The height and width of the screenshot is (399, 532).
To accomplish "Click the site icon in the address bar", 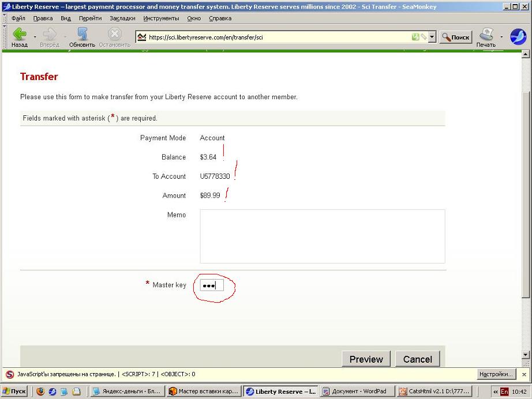I will point(142,37).
